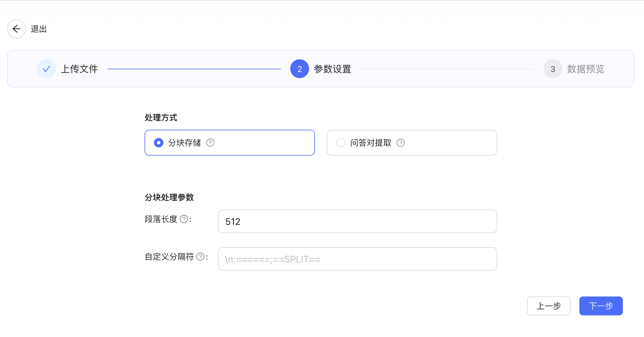Click the back arrow exit icon
The image size is (644, 337).
pyautogui.click(x=16, y=29)
